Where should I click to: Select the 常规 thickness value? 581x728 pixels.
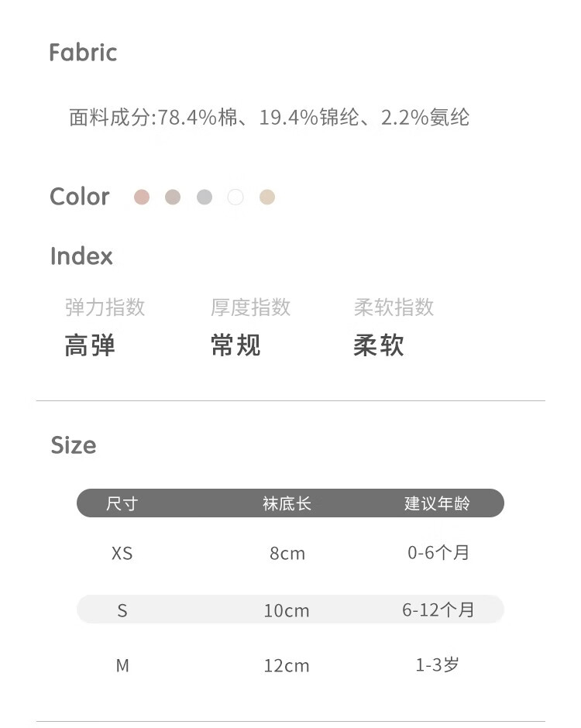235,345
